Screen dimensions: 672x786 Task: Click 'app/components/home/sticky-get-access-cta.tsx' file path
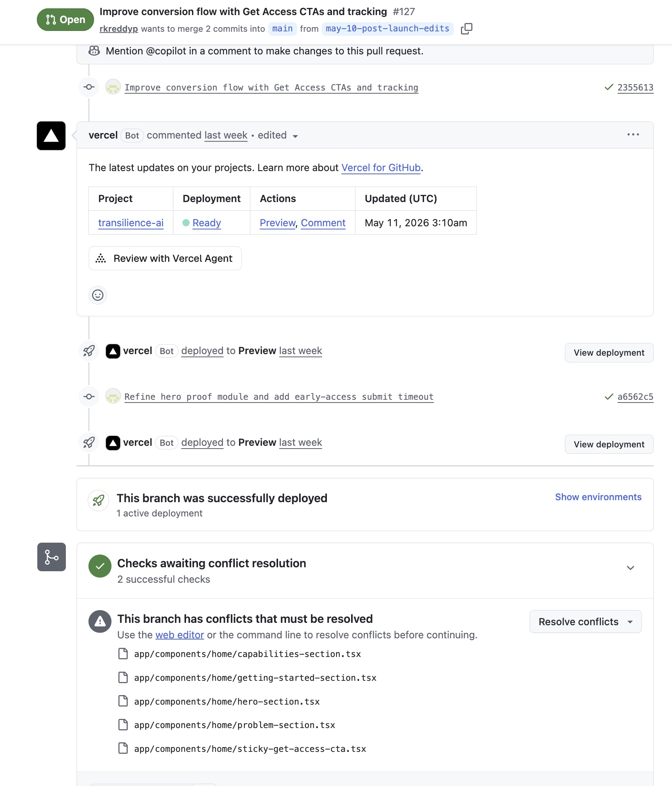[250, 749]
